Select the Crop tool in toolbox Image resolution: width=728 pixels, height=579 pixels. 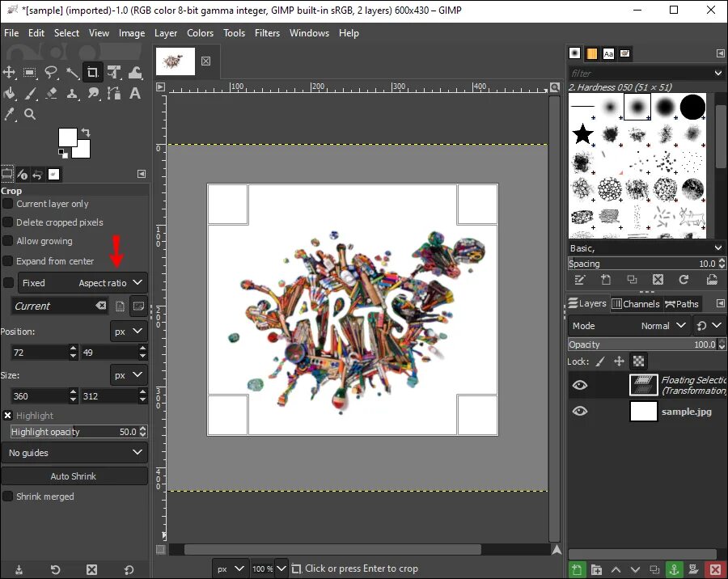click(92, 72)
